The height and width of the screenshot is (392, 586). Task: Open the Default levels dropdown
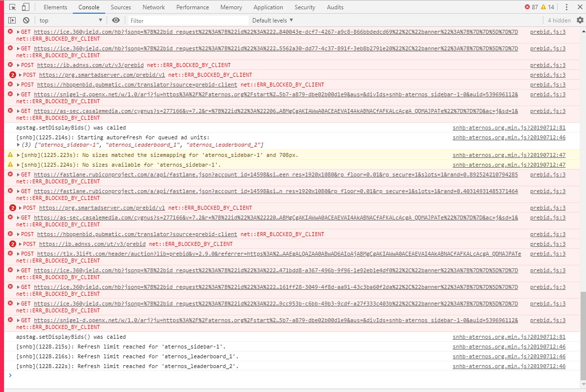coord(272,20)
